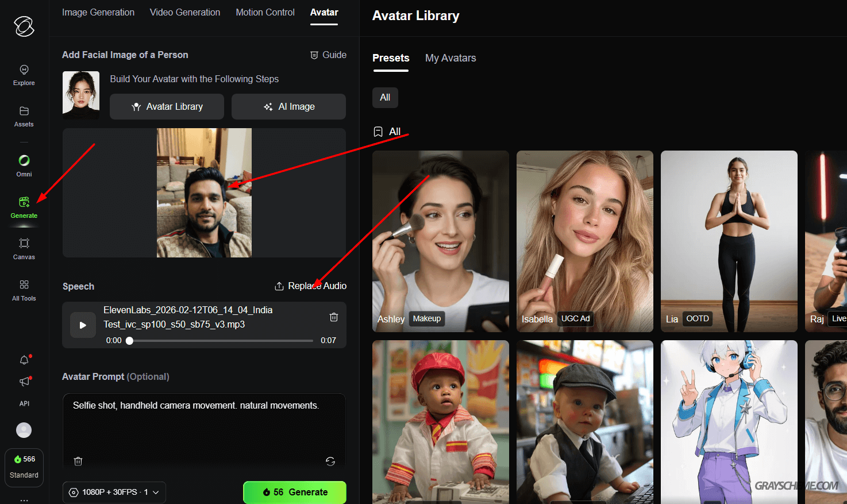
Task: Play the ElevenLabs audio clip
Action: (x=83, y=325)
